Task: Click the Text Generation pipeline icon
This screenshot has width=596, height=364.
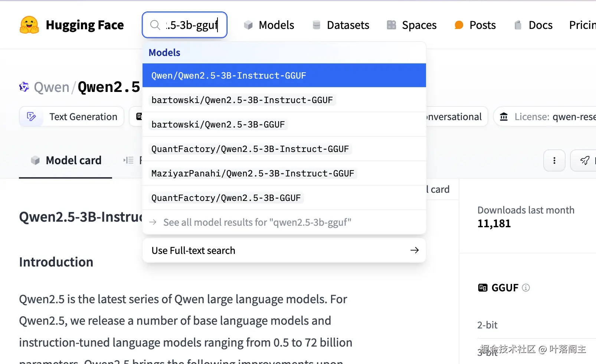Action: click(32, 116)
